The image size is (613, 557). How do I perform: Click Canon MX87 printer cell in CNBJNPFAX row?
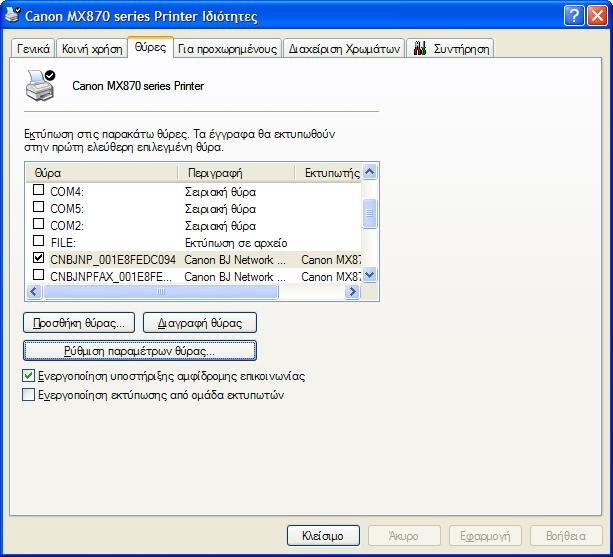(331, 277)
